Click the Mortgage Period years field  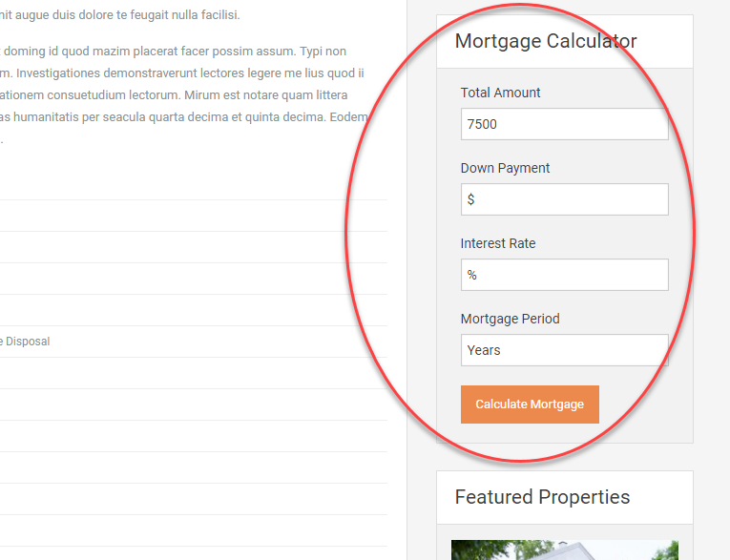click(564, 350)
